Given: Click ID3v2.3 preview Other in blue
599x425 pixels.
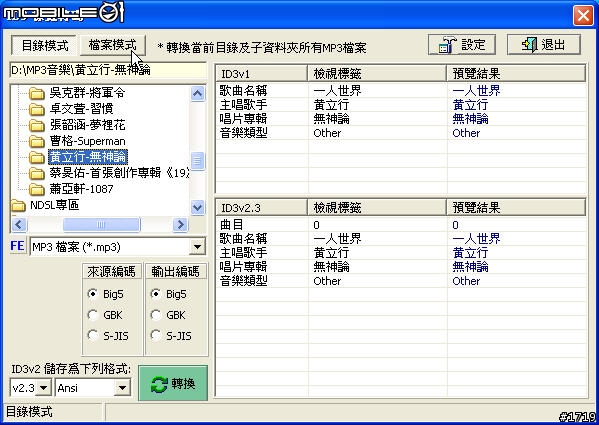Looking at the screenshot, I should (x=466, y=281).
